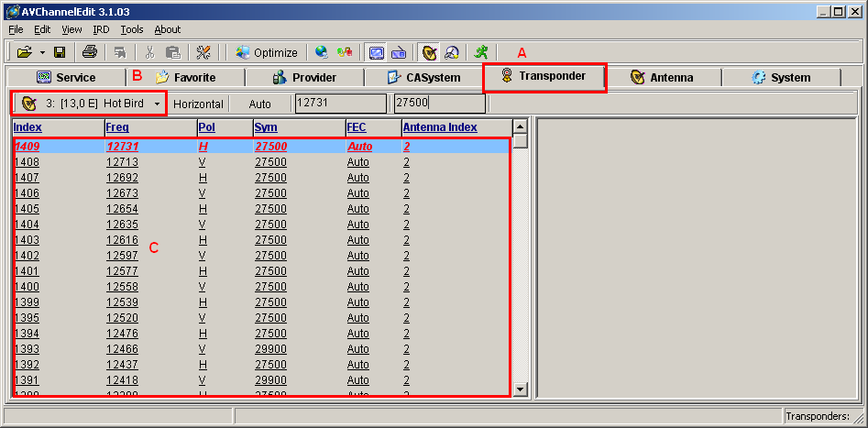
Task: Open the Hot Bird satellite dropdown
Action: click(90, 104)
